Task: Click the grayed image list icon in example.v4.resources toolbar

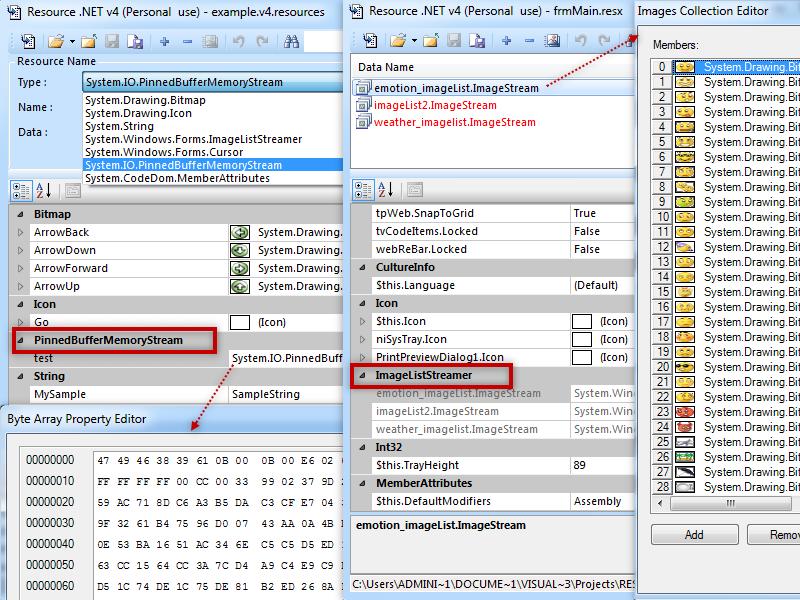Action: (210, 42)
